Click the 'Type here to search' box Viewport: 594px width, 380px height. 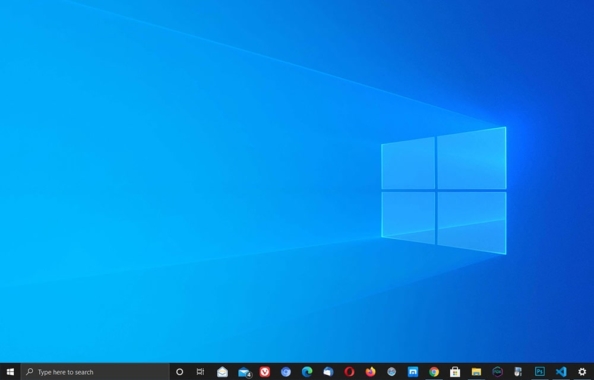click(x=95, y=372)
